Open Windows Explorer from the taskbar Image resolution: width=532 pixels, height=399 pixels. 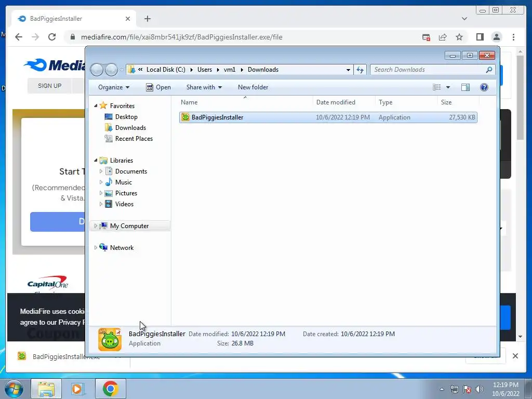46,389
